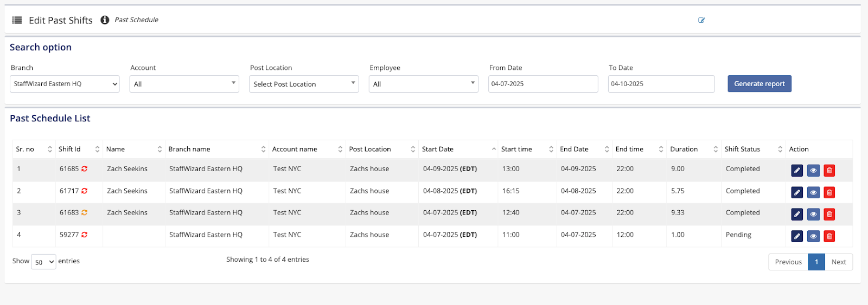Screen dimensions: 868x305
Task: Click the info icon beside Edit Past Shifts
Action: tap(105, 20)
